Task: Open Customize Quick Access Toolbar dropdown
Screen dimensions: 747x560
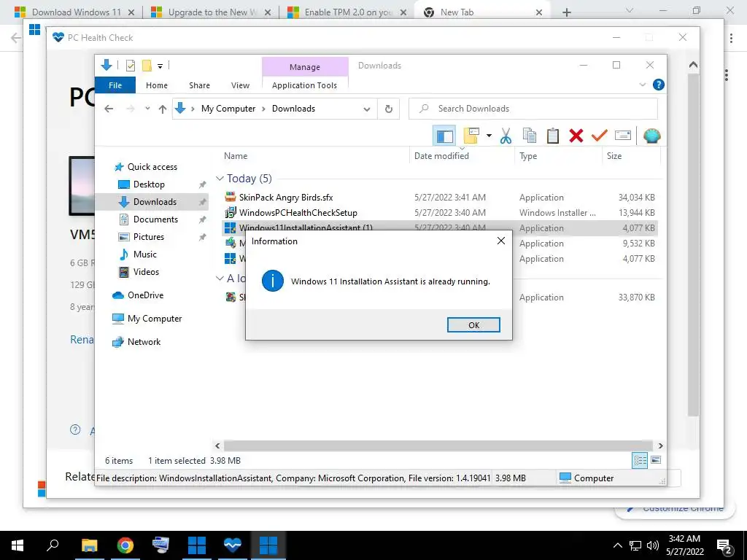Action: 160,66
